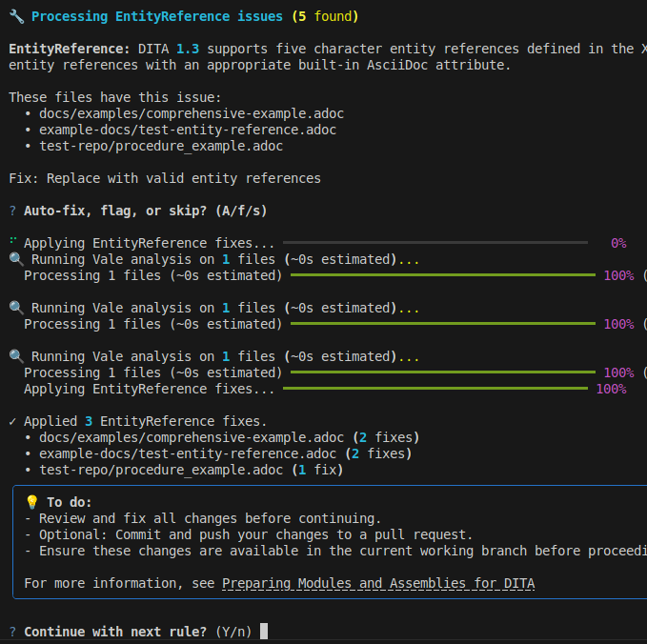Screen dimensions: 647x644
Task: Click the light bulb icon next to To do
Action: coord(31,502)
